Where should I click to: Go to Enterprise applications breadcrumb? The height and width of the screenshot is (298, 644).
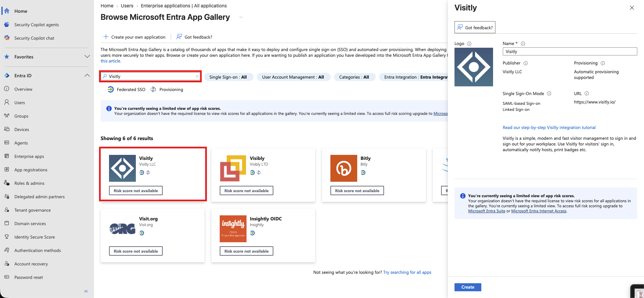[x=184, y=6]
